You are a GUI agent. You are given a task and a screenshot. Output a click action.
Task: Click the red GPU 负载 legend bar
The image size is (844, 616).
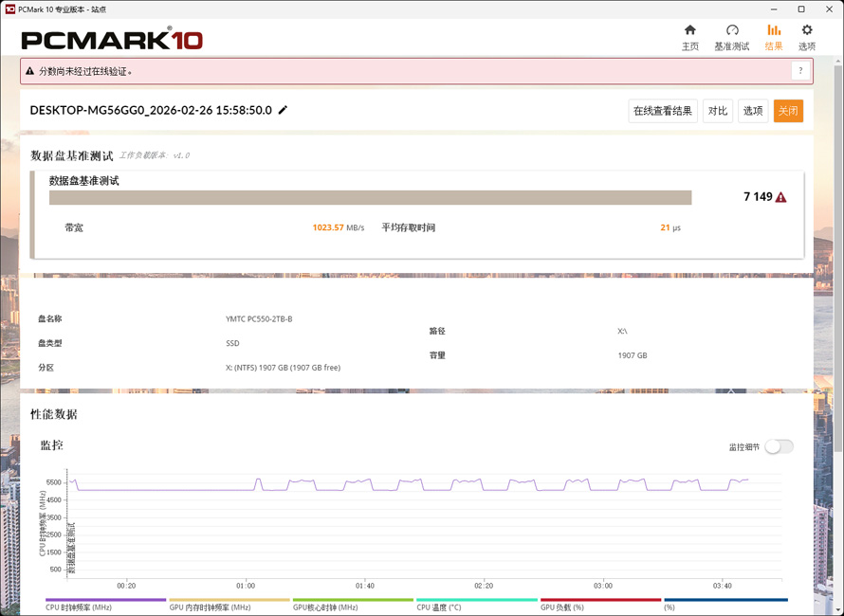[600, 600]
